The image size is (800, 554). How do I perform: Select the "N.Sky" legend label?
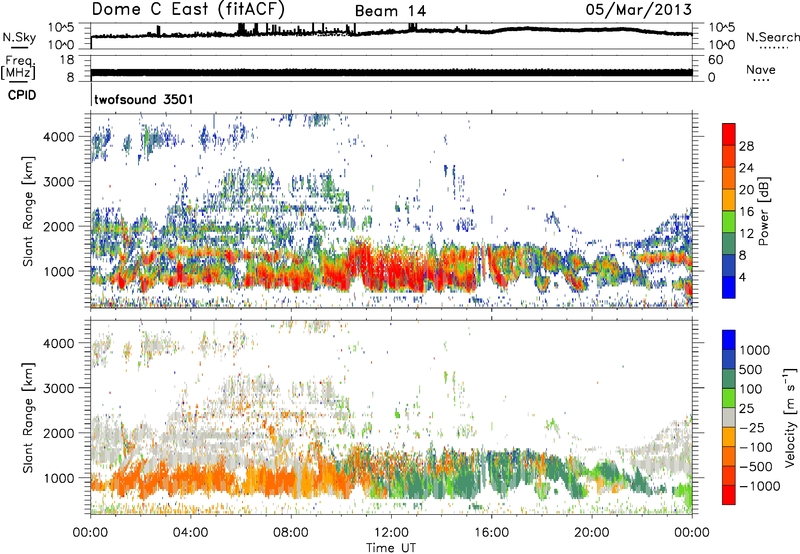(19, 37)
